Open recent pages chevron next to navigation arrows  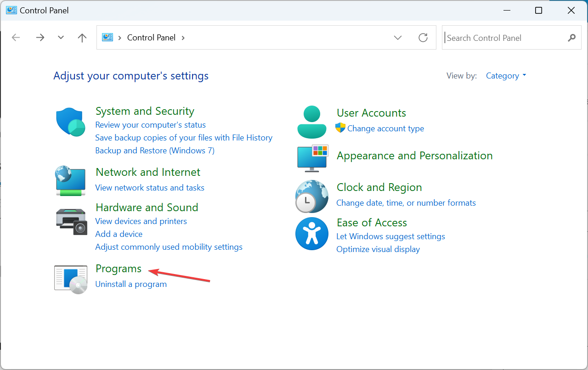click(x=61, y=37)
